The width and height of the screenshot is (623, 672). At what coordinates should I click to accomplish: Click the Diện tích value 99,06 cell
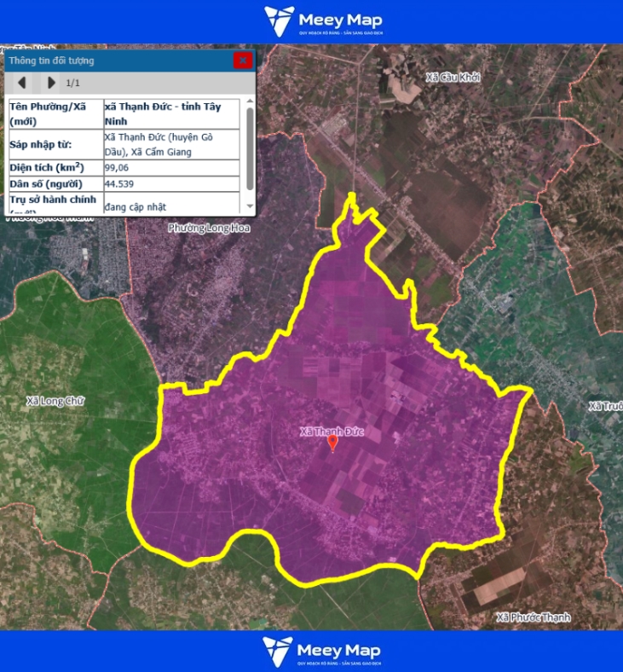click(170, 167)
